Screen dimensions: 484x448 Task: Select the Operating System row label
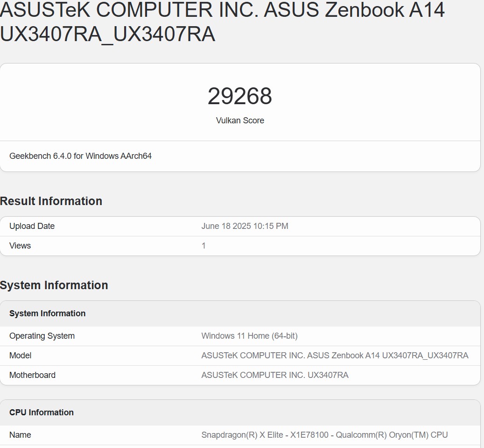[42, 336]
